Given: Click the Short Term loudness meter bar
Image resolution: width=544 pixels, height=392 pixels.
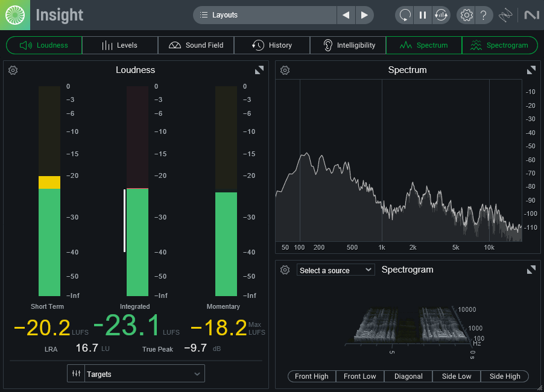Looking at the screenshot, I should coord(49,191).
